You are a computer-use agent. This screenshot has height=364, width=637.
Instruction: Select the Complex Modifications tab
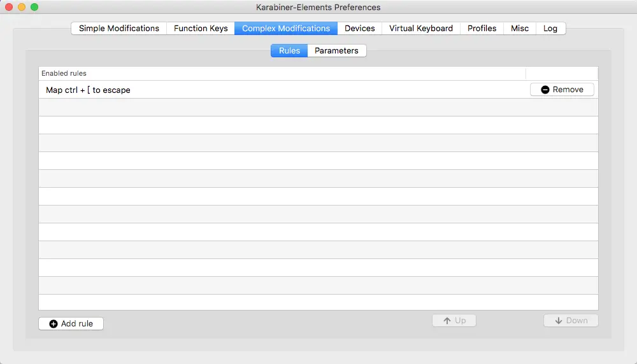(x=286, y=29)
